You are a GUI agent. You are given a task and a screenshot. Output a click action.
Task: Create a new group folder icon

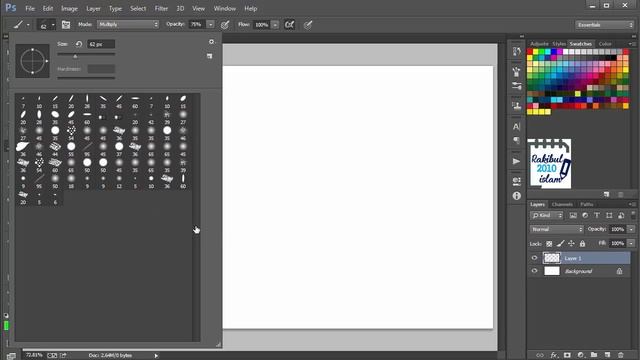tap(594, 355)
